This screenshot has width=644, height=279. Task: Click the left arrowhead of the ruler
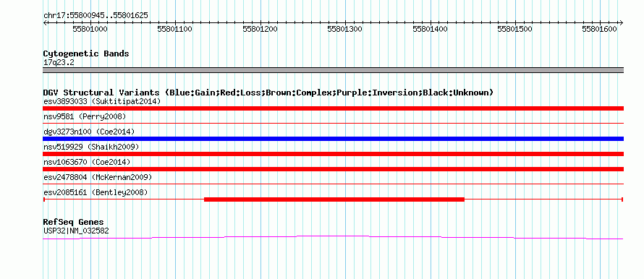45,22
